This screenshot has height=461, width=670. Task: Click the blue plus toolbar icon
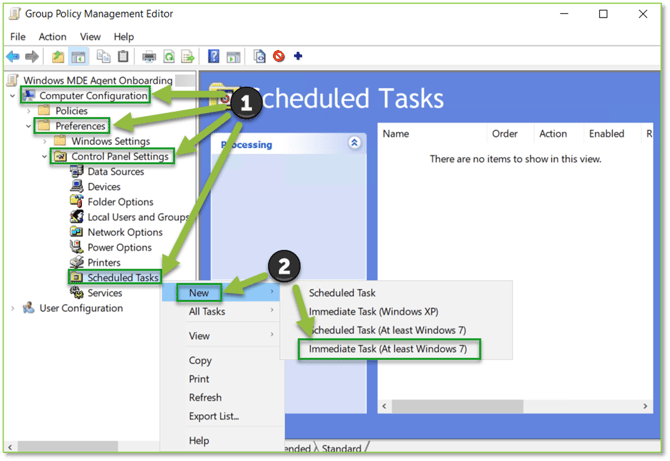[298, 57]
